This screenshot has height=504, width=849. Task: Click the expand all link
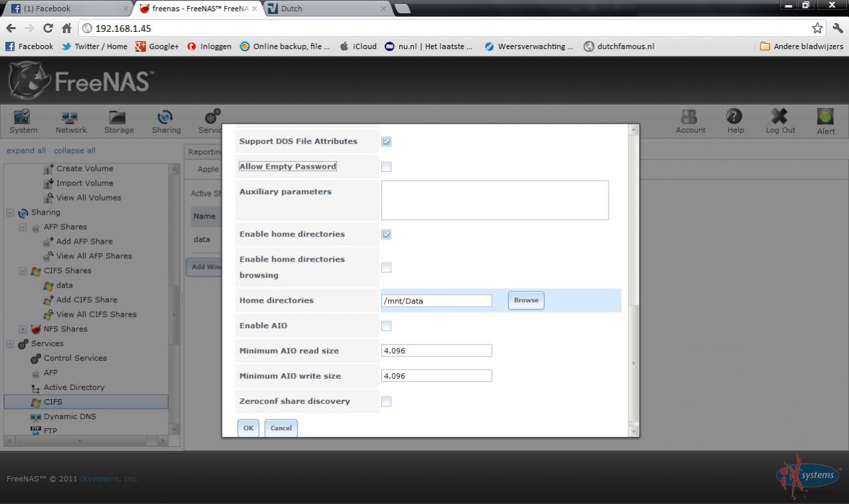coord(26,151)
